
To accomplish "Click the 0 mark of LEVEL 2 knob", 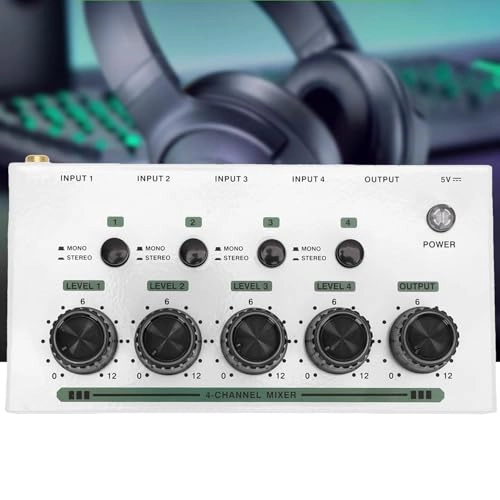I will pos(139,376).
